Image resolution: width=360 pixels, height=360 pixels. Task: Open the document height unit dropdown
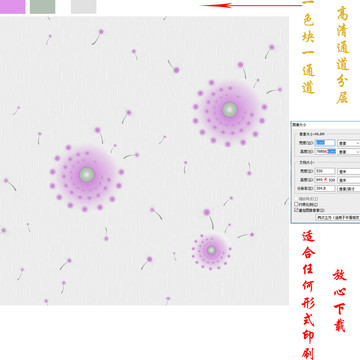point(349,180)
